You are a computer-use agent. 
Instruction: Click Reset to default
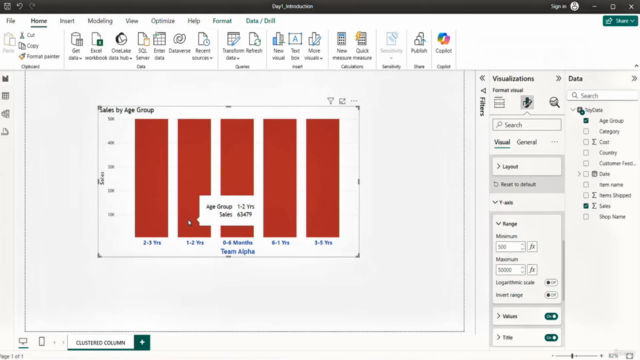[514, 184]
